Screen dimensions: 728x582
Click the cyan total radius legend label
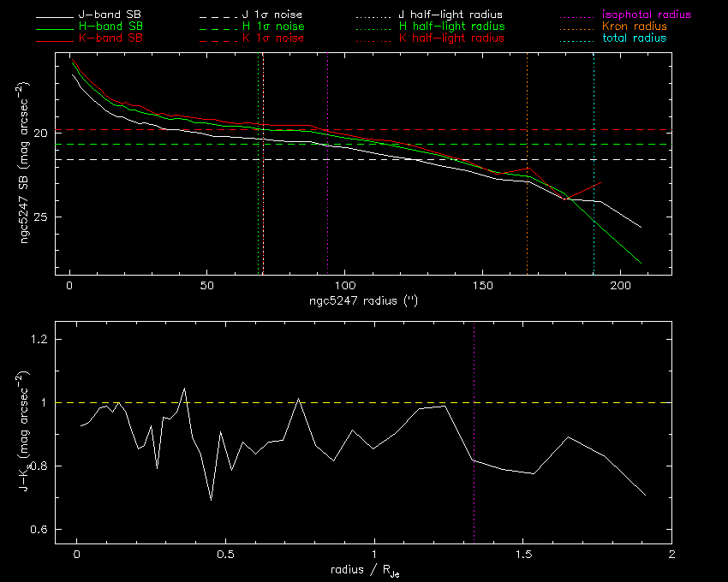pyautogui.click(x=634, y=39)
